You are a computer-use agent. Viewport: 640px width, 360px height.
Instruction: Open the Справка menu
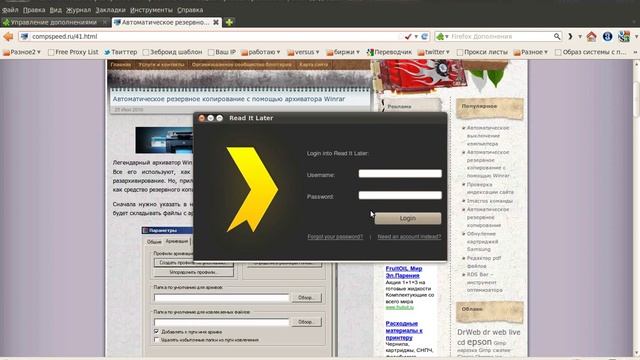(190, 10)
